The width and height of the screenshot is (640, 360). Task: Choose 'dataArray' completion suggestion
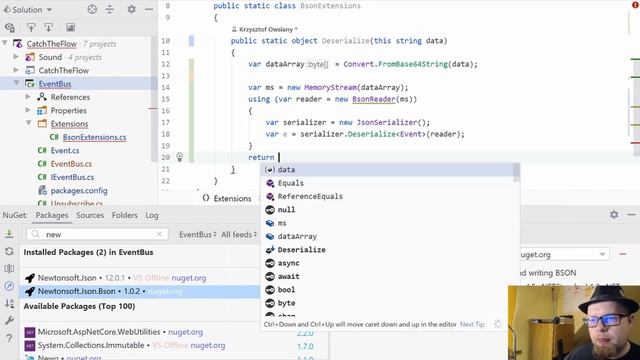tap(388, 236)
